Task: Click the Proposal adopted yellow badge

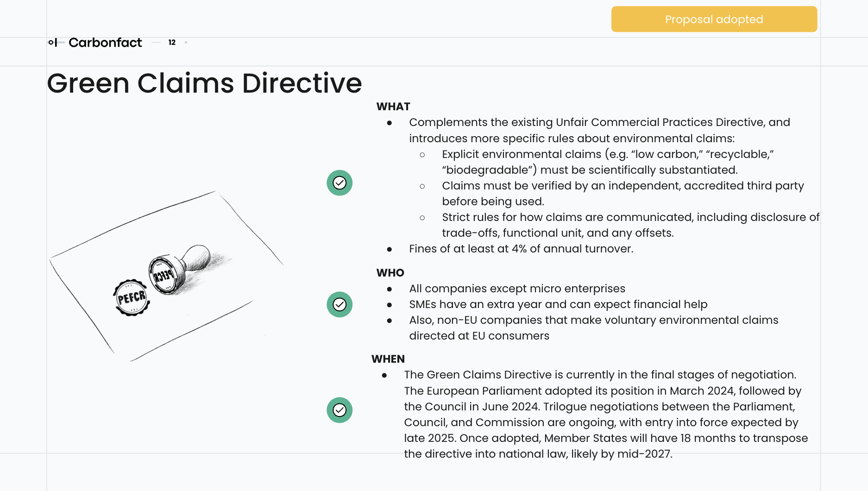Action: 714,19
